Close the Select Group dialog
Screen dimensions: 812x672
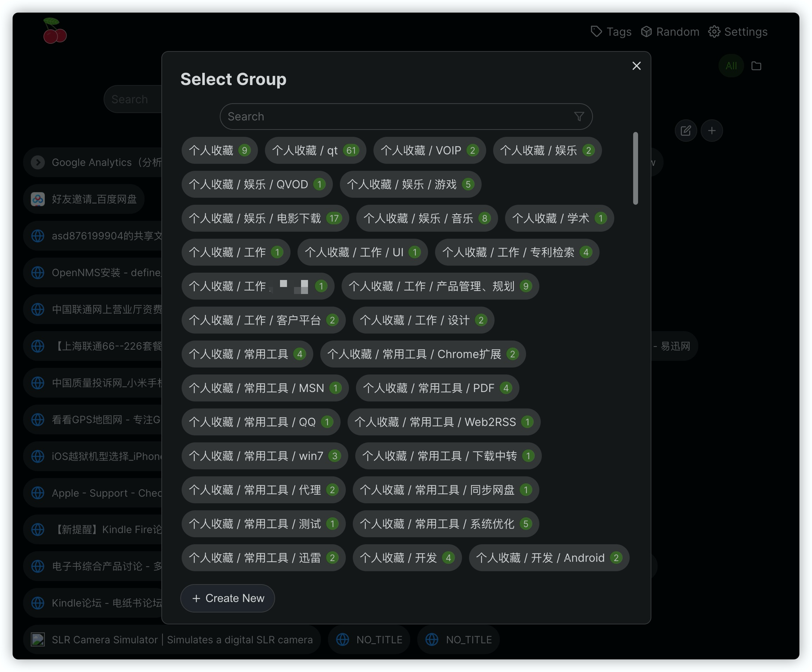click(636, 66)
